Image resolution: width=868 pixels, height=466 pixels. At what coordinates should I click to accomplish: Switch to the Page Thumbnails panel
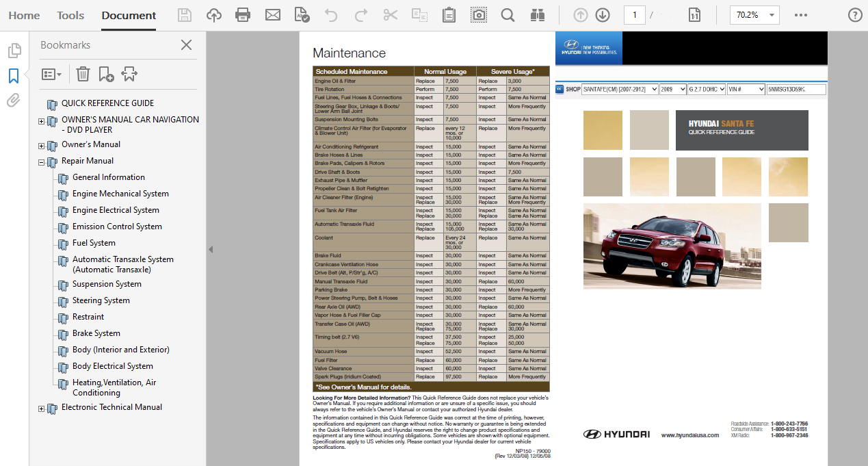point(14,50)
